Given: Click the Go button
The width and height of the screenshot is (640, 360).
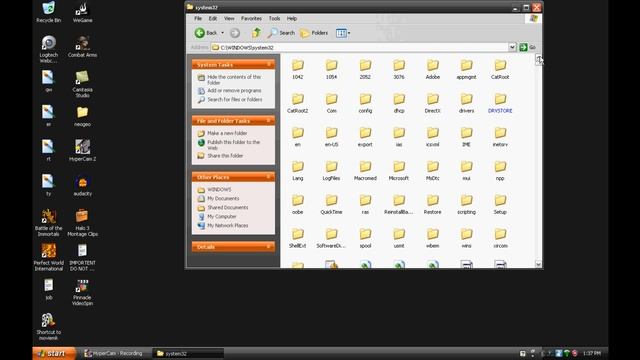Looking at the screenshot, I should [527, 47].
